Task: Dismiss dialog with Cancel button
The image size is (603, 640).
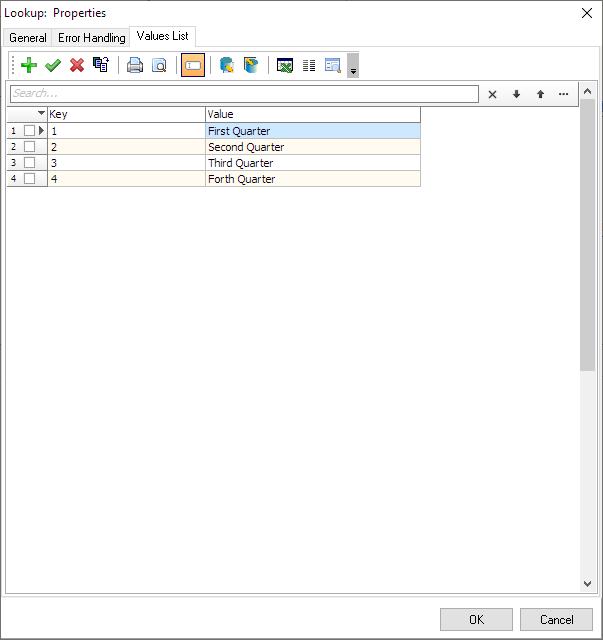Action: pos(556,620)
